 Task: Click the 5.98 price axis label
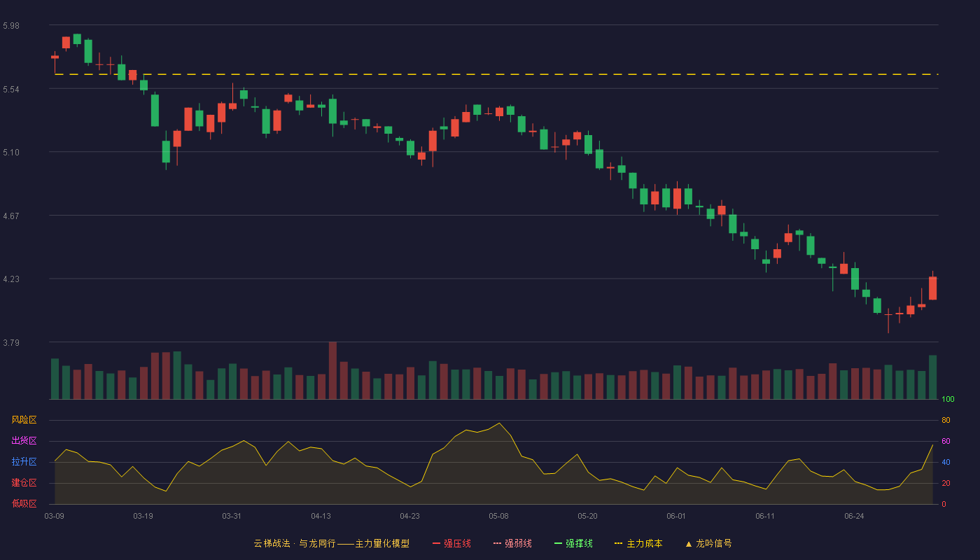tap(11, 26)
